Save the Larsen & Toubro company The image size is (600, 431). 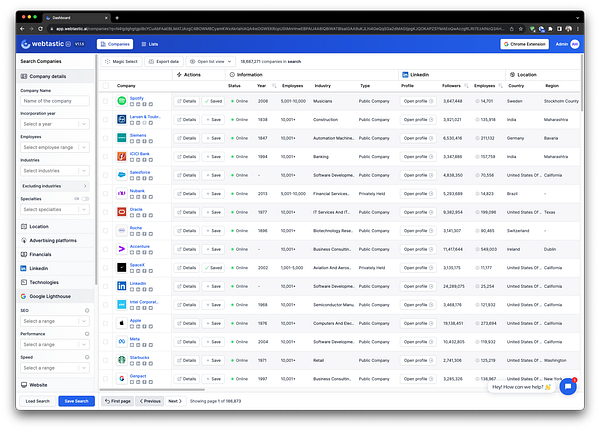coord(213,119)
